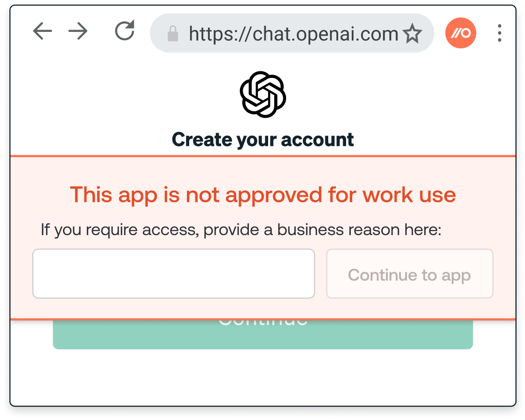This screenshot has width=525, height=420.
Task: Click the browser forward arrow
Action: [x=78, y=31]
